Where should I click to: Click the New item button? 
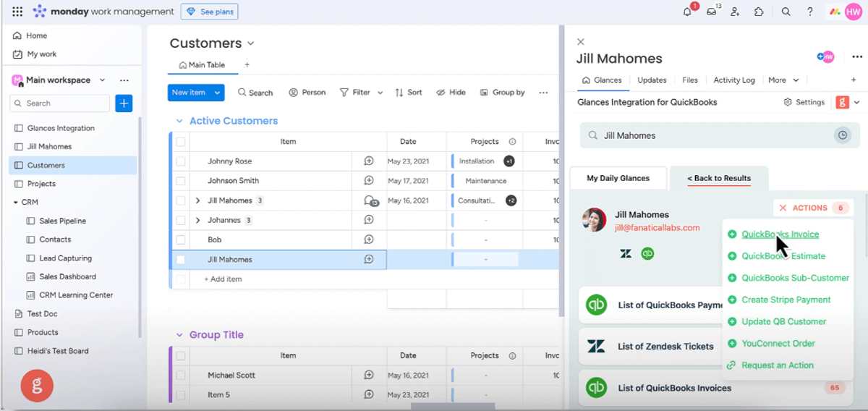[x=189, y=93]
